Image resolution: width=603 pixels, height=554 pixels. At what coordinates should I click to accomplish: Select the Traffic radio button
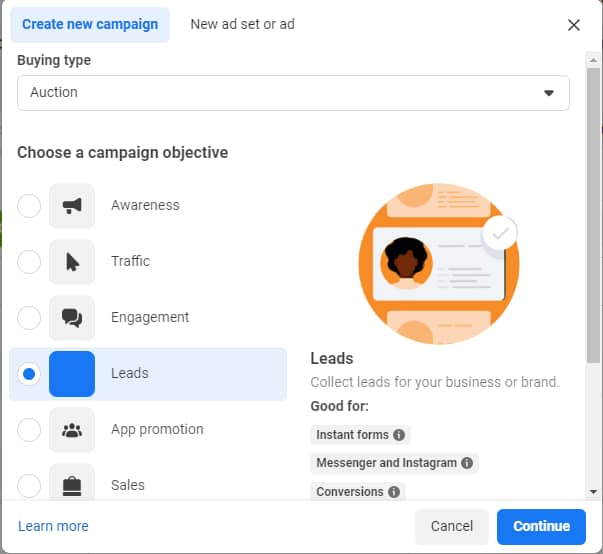point(29,262)
